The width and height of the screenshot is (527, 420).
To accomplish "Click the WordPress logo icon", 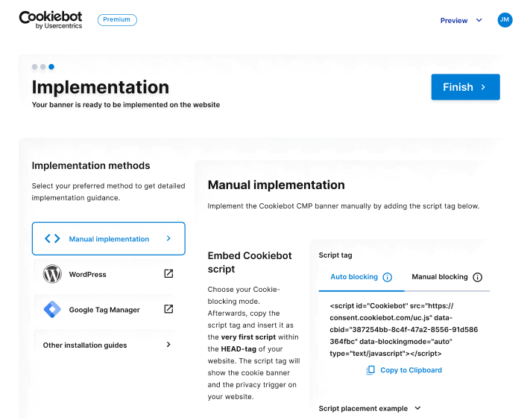I will click(52, 274).
